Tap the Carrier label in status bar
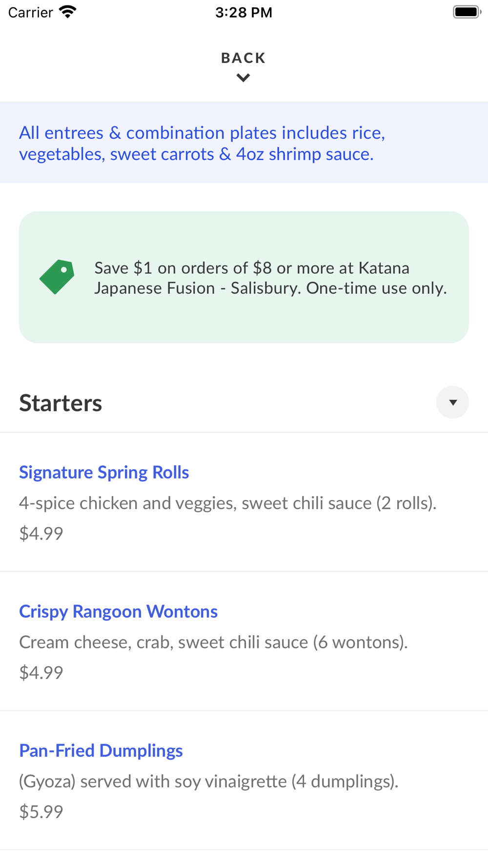488x868 pixels. point(30,13)
